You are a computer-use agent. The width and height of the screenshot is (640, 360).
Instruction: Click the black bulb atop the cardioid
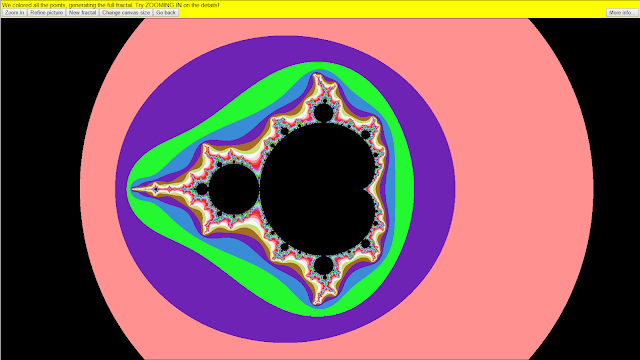tap(323, 112)
